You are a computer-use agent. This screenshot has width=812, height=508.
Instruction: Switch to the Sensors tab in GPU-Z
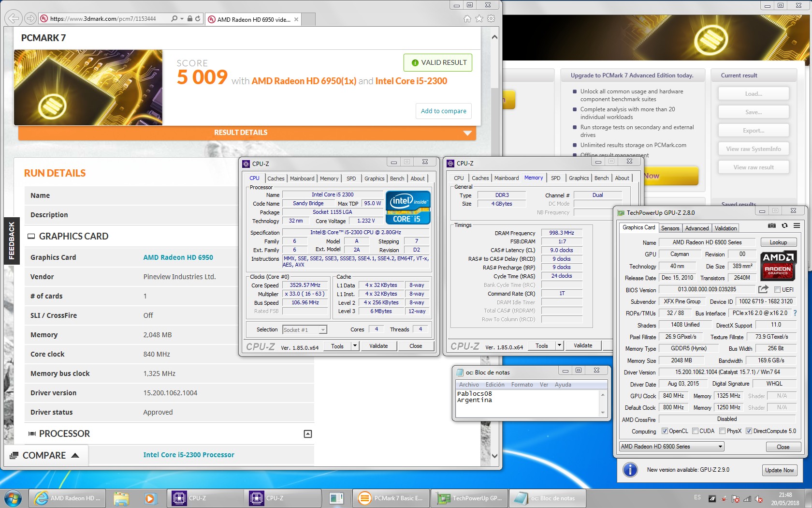(670, 228)
